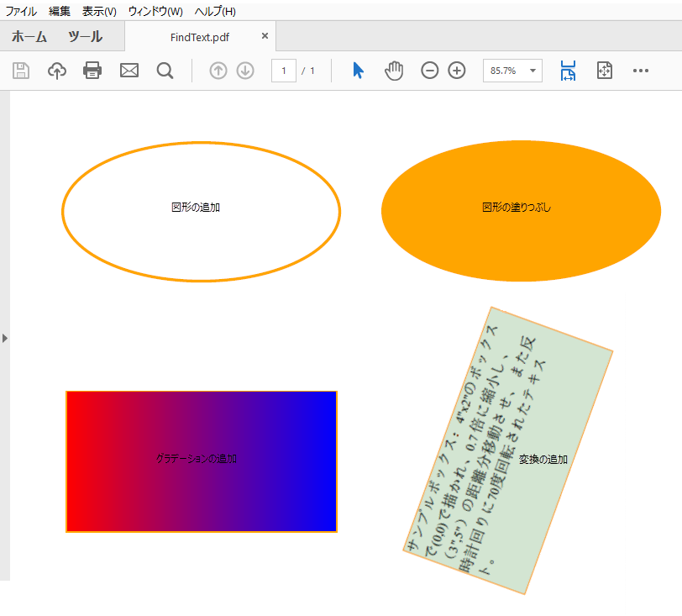Screen dimensions: 682x616
Task: Go to previous page arrow
Action: [x=218, y=71]
